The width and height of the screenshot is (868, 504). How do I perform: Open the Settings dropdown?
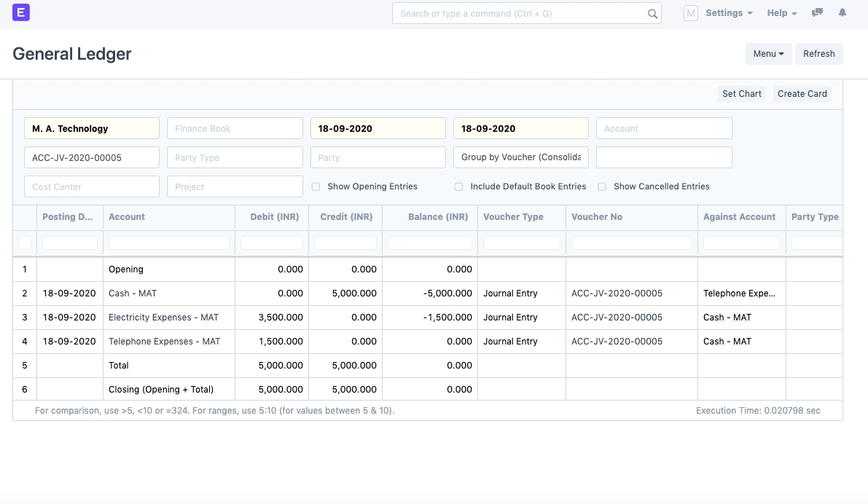point(729,13)
